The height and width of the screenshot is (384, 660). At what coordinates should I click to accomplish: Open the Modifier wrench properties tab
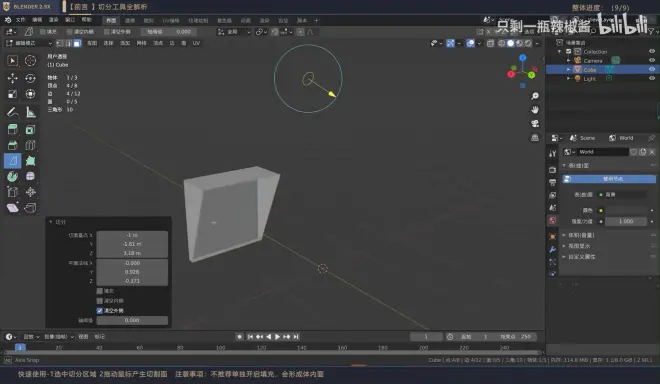point(553,249)
